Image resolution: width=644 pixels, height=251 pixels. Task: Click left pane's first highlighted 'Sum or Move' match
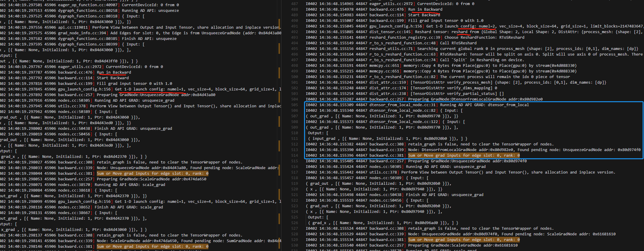coord(152,174)
